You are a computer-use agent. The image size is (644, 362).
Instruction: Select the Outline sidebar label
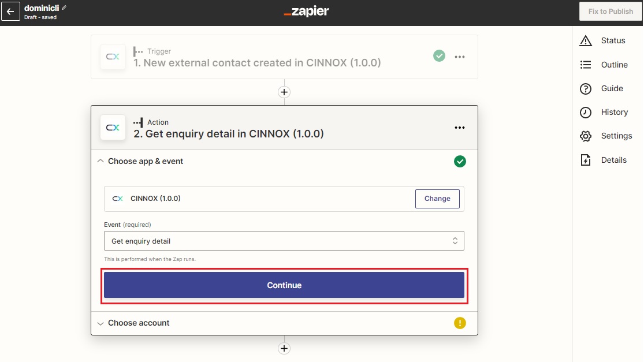614,65
